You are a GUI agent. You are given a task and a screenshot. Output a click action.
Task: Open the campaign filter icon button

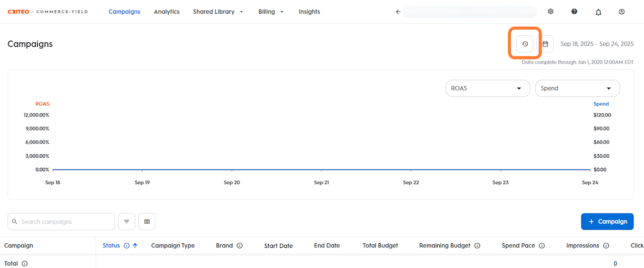click(x=127, y=222)
